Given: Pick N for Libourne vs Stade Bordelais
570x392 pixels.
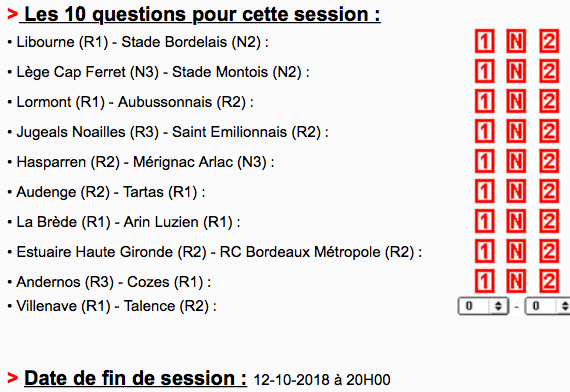Looking at the screenshot, I should [x=516, y=41].
